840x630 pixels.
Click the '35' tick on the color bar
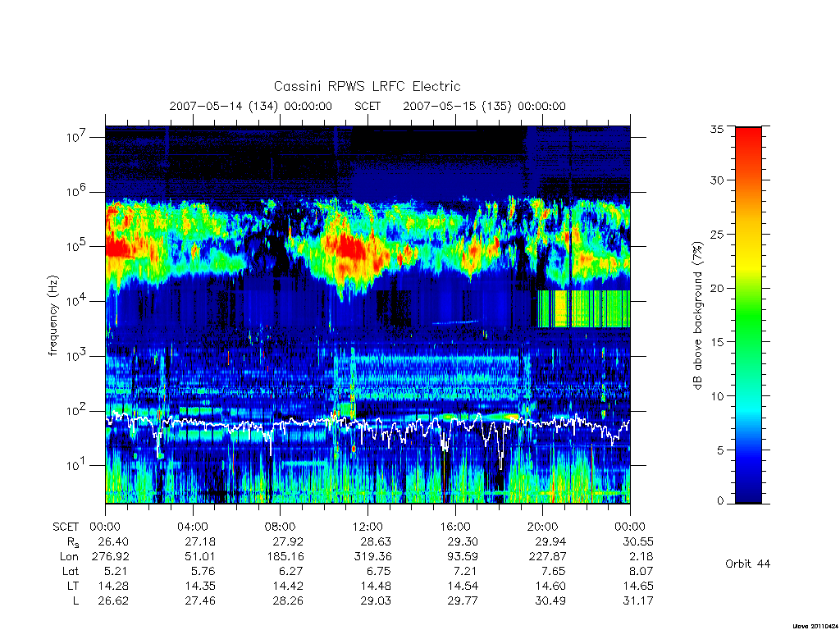pos(717,129)
